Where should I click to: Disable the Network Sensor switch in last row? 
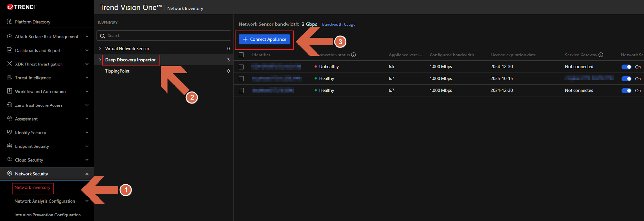(x=626, y=91)
